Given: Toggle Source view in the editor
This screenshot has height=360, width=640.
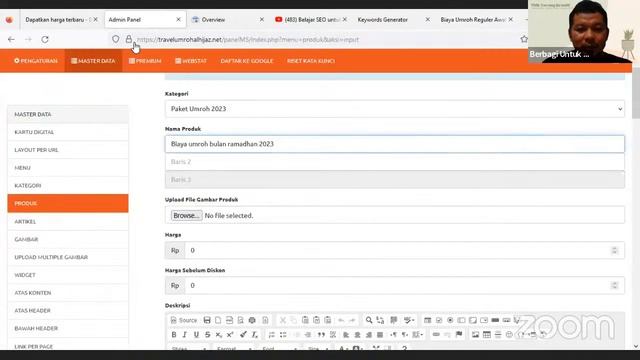Looking at the screenshot, I should (x=184, y=320).
